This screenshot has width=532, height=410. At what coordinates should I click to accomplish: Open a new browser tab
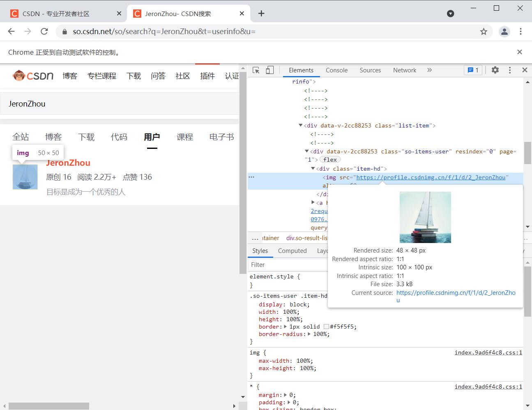(x=261, y=14)
